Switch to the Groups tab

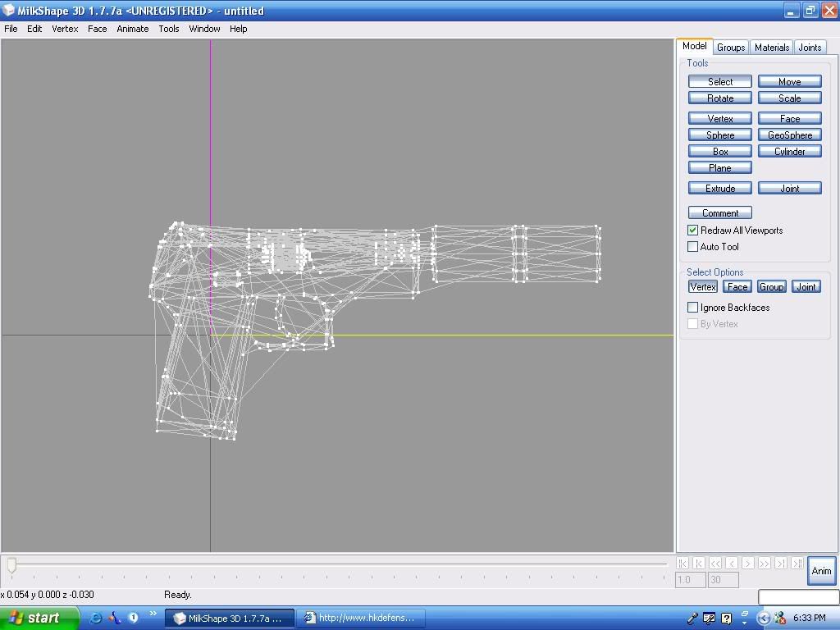click(731, 47)
